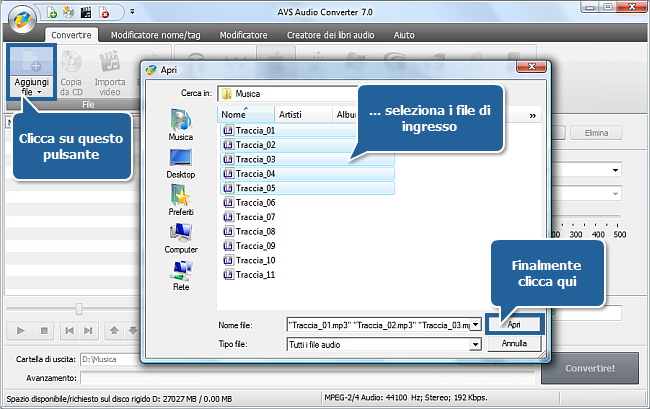
Task: Click the Cartella di uscita path field
Action: (110, 360)
